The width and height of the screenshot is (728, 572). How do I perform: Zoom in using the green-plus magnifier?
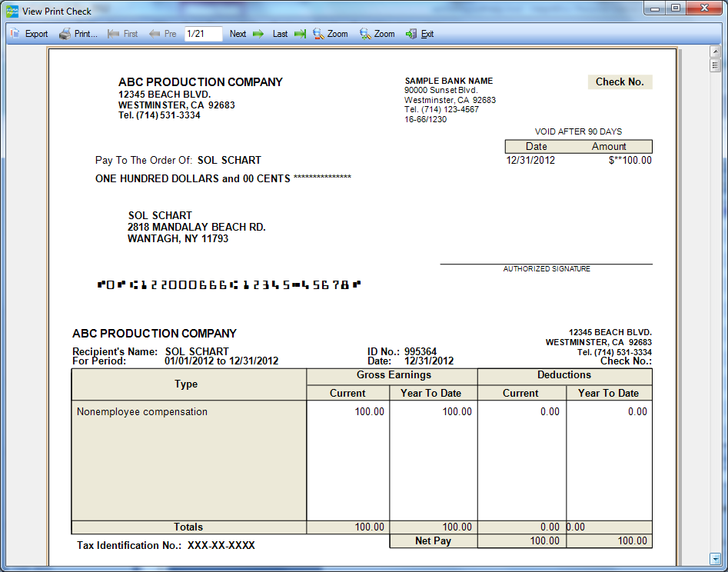coord(366,34)
